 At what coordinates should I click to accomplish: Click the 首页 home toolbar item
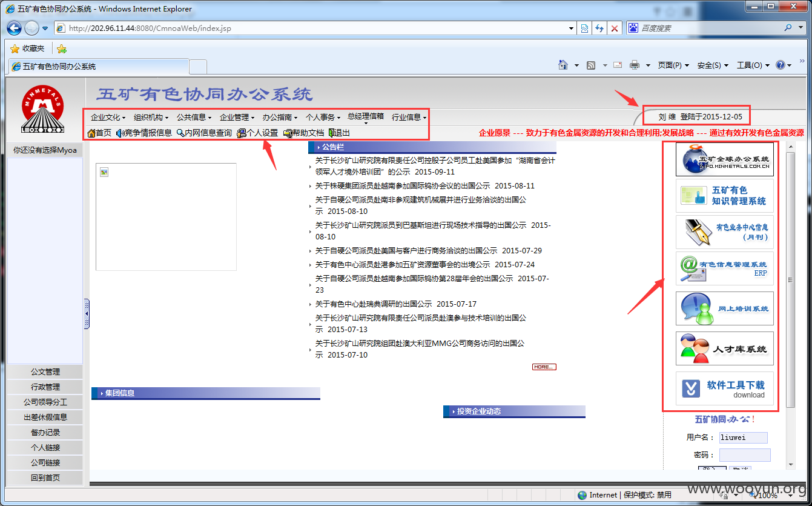99,133
